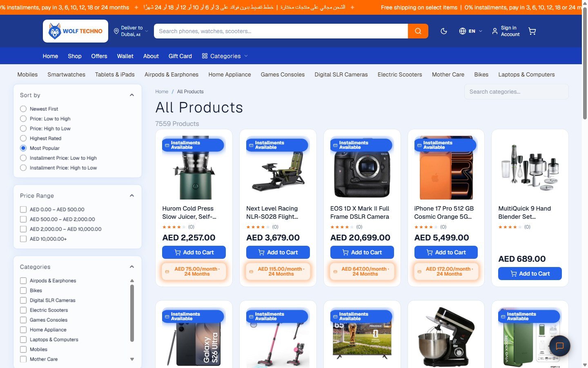Collapse the Categories filter panel
This screenshot has height=368, width=588.
pyautogui.click(x=132, y=267)
